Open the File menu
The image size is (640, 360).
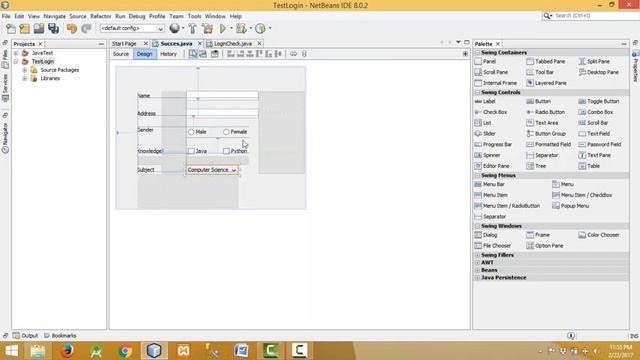6,16
